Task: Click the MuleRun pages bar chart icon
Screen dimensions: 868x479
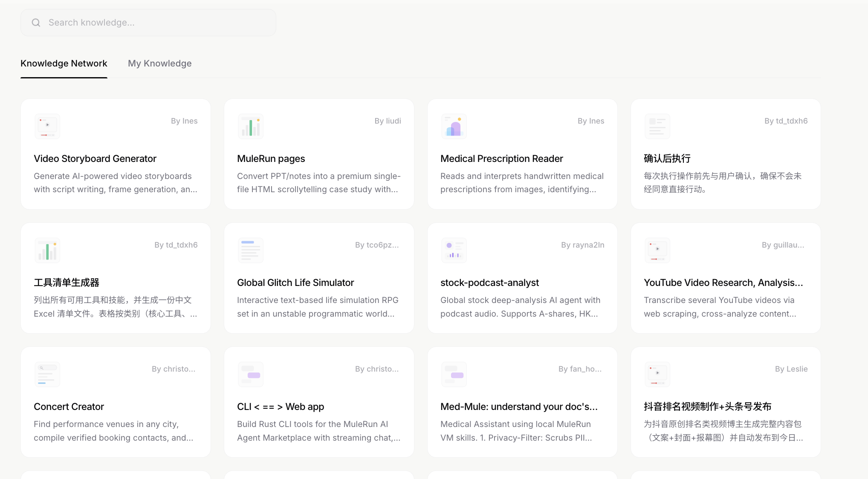Action: 251,127
